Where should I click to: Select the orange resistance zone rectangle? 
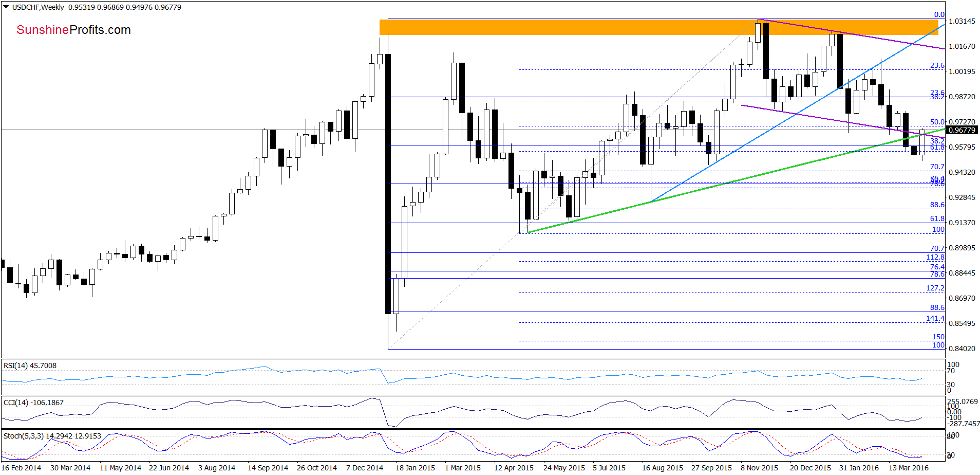(x=659, y=27)
